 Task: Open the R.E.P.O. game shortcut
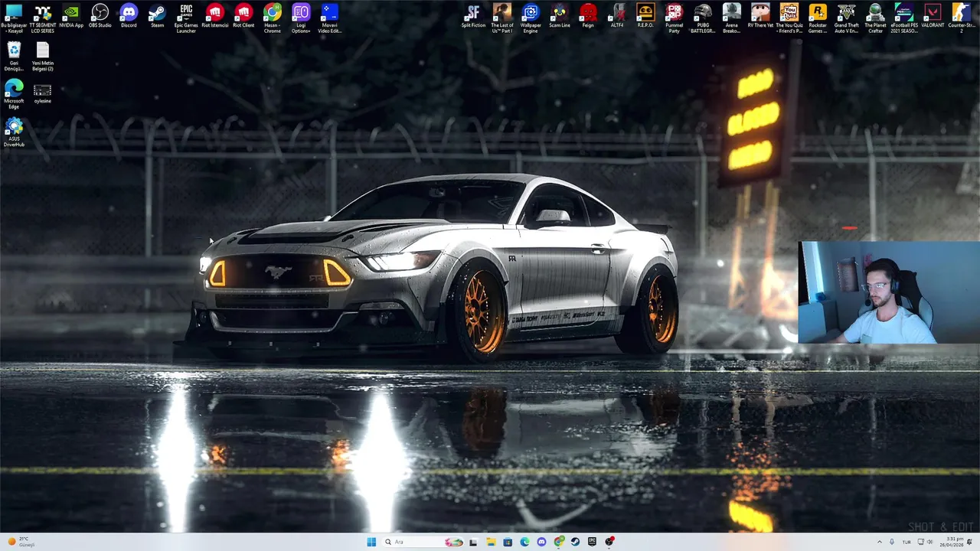pyautogui.click(x=645, y=16)
